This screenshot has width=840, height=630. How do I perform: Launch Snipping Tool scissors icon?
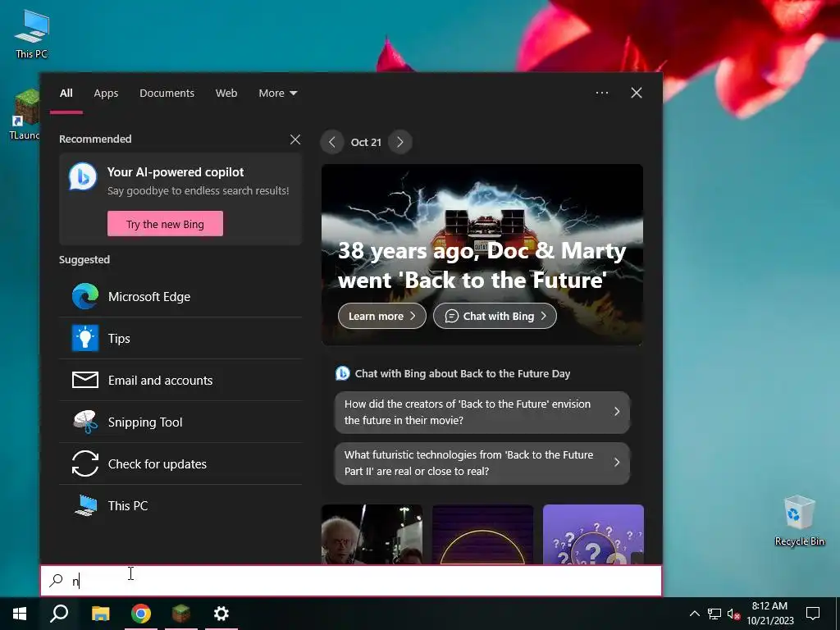(85, 422)
